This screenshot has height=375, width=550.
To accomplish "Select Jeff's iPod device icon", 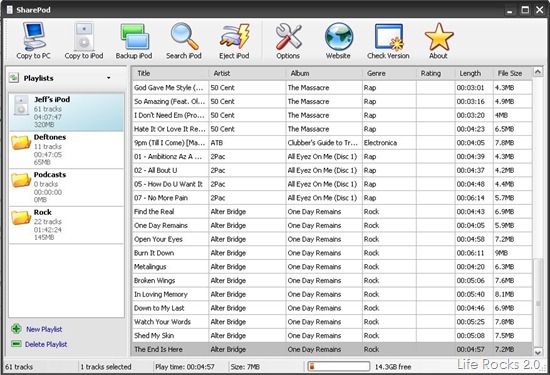I will tap(21, 105).
